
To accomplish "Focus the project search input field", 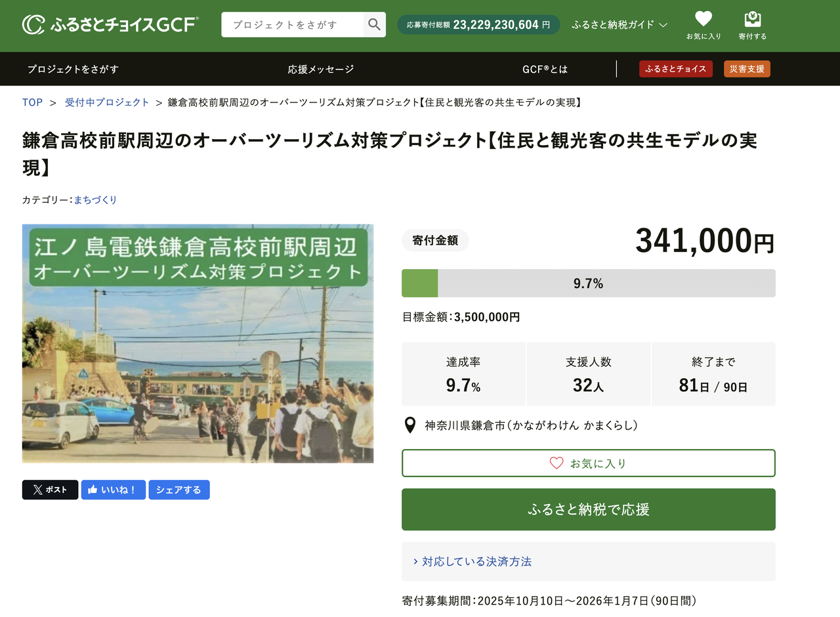I will click(x=292, y=25).
